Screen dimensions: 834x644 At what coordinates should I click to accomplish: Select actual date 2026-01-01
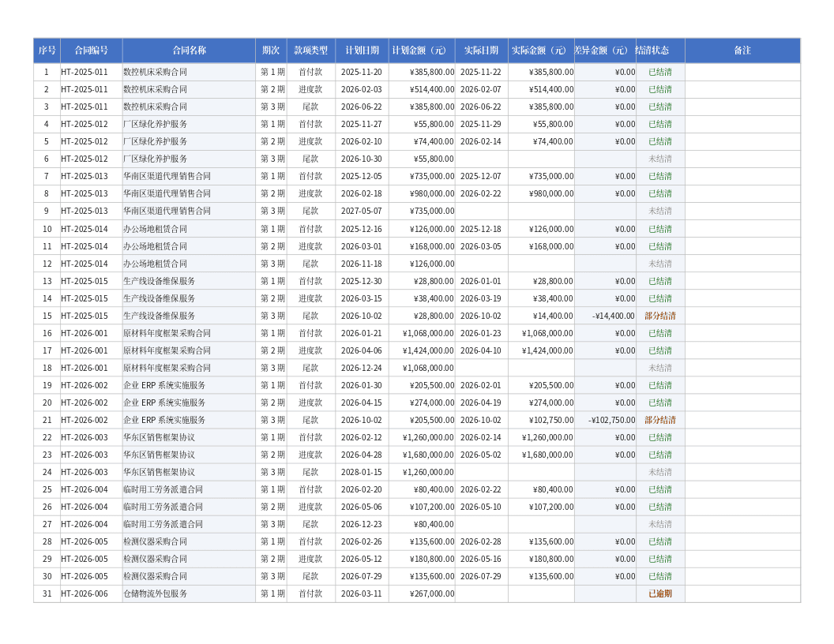481,281
